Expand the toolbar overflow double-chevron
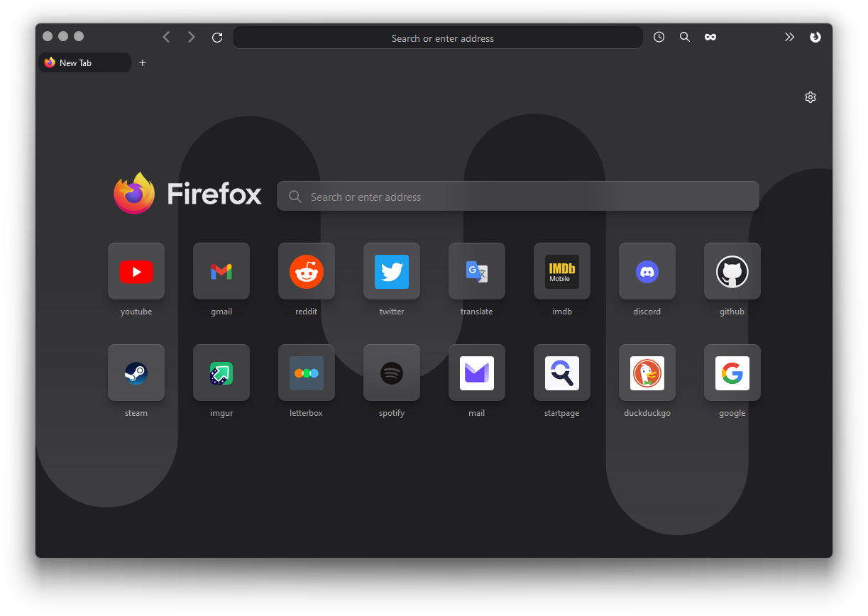 (x=789, y=37)
